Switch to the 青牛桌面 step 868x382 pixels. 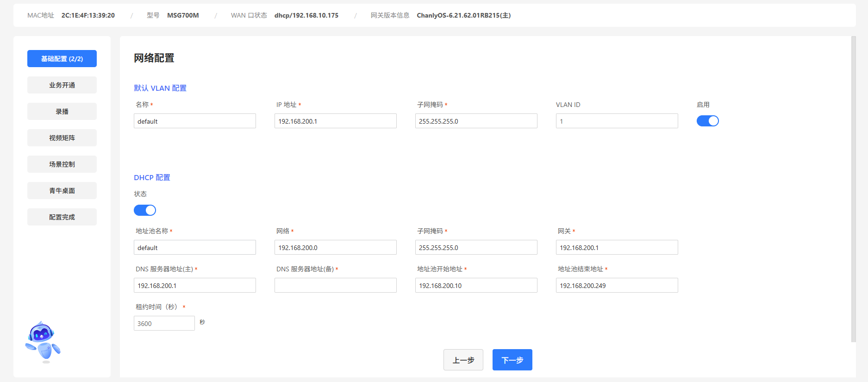point(62,191)
